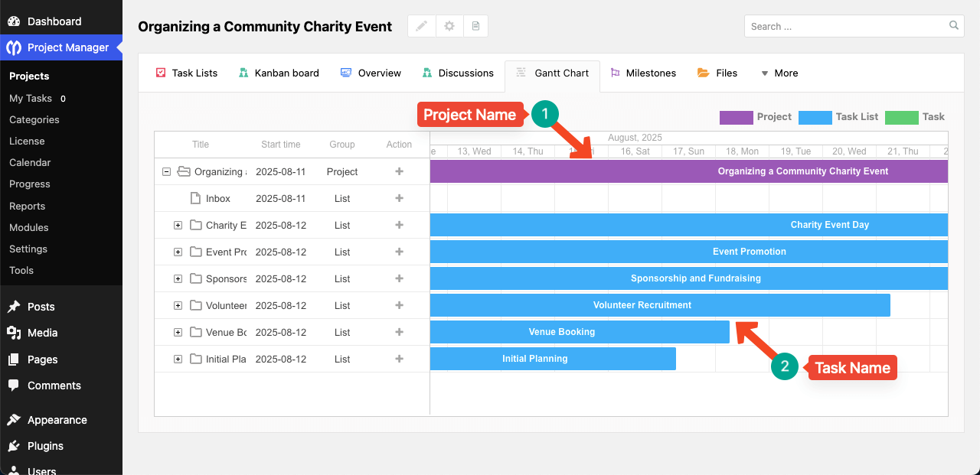This screenshot has height=475, width=980.
Task: Click the Pages icon in sidebar
Action: tap(14, 360)
